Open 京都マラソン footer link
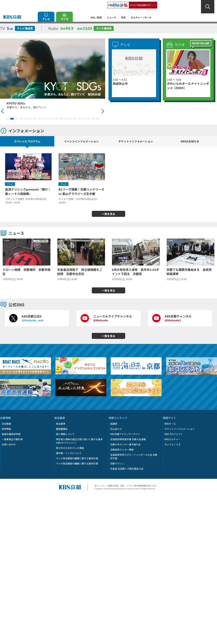 (117, 463)
